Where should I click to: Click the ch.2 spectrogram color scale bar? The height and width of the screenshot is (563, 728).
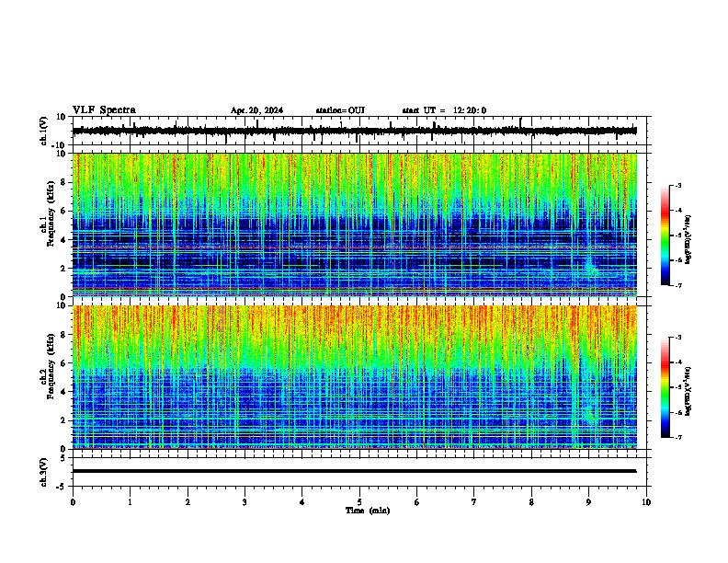(x=665, y=387)
